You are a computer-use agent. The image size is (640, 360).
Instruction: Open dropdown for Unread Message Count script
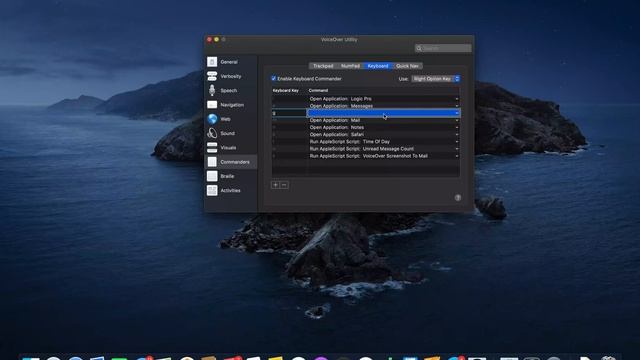click(x=457, y=149)
